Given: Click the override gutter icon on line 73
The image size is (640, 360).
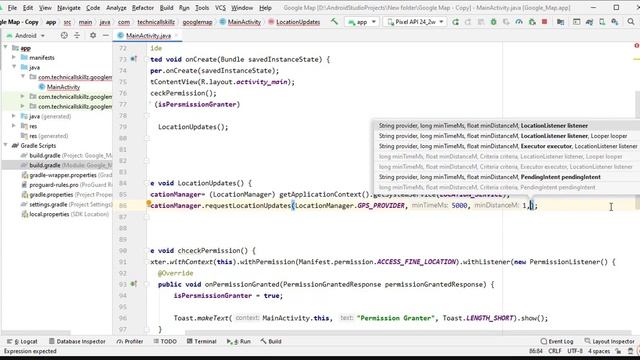Looking at the screenshot, I should point(133,59).
